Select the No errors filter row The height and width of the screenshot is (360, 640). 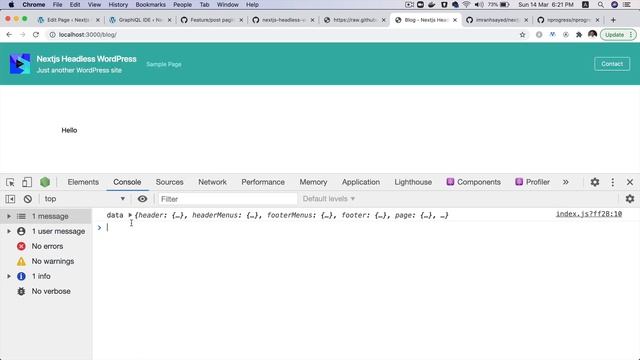coord(46,247)
